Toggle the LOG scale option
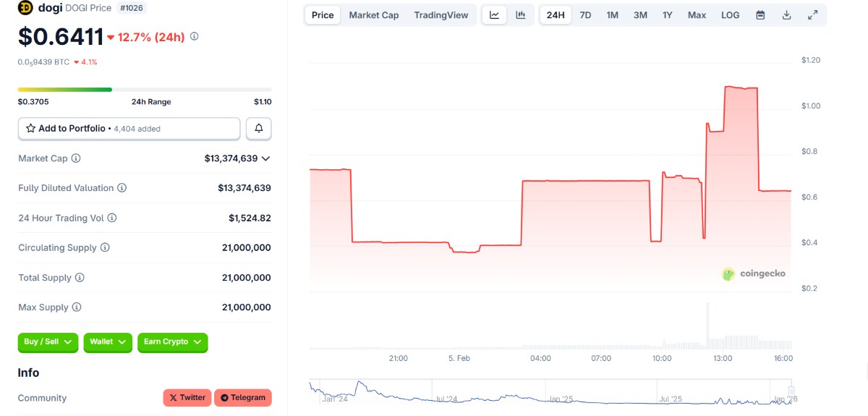Screen dimensions: 868x416 (x=731, y=15)
